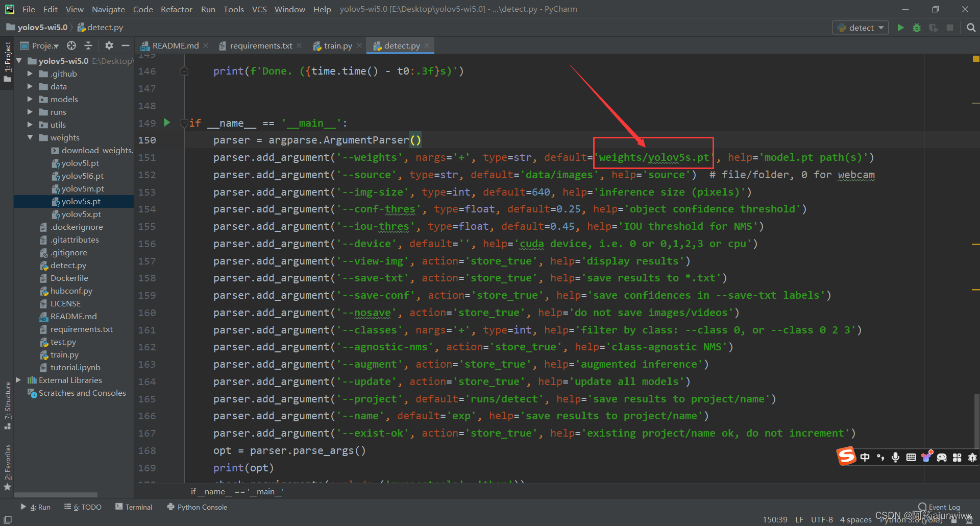This screenshot has height=526, width=980.
Task: Run the detect configuration with green play button
Action: coord(900,28)
